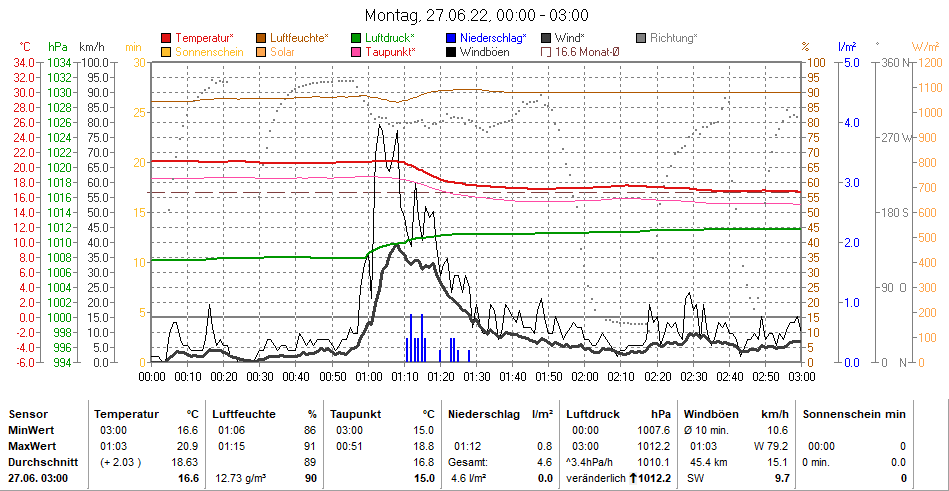Click the pink Taupunkt legend swatch
The image size is (949, 491).
357,52
